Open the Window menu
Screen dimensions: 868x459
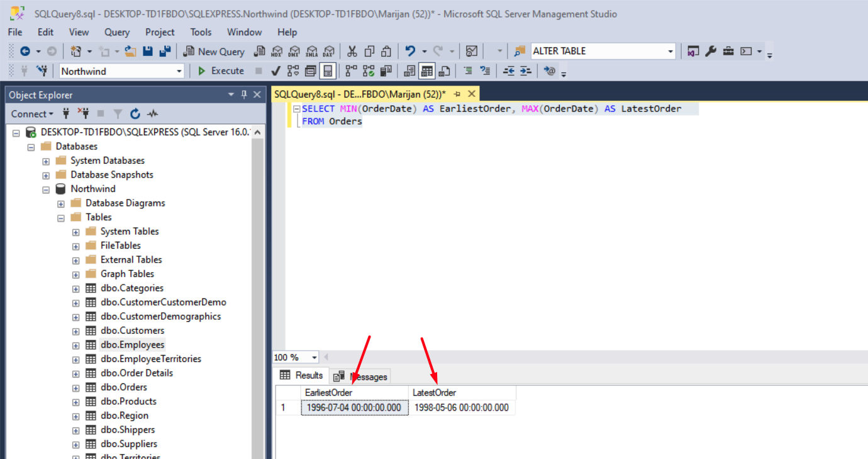click(245, 32)
